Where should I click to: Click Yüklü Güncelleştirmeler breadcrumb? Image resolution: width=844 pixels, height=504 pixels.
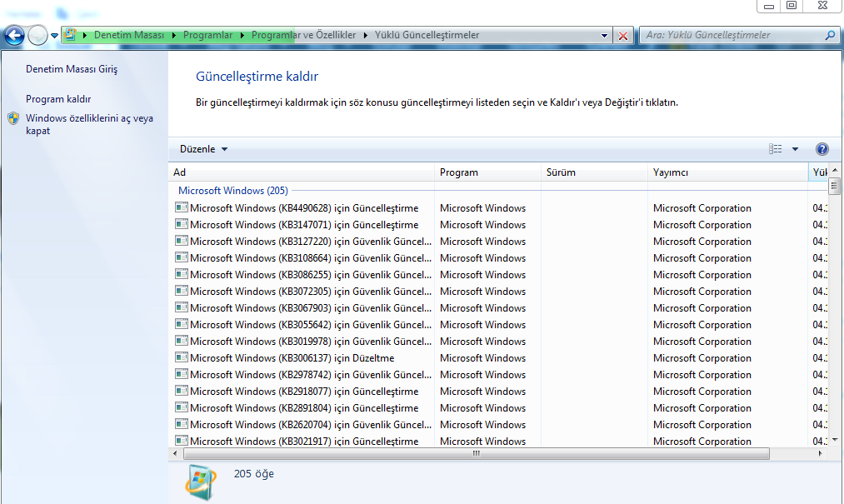427,35
